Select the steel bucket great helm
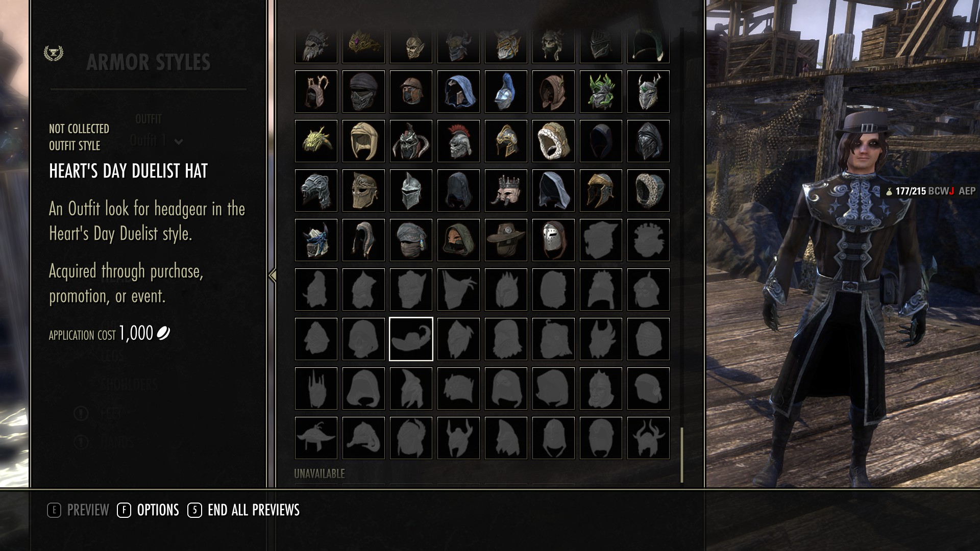Image resolution: width=980 pixels, height=551 pixels. point(553,240)
